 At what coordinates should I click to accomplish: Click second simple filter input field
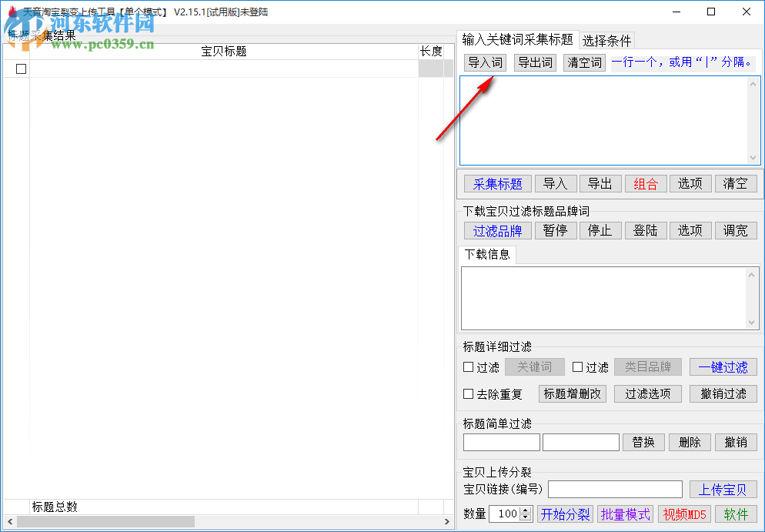[x=581, y=442]
